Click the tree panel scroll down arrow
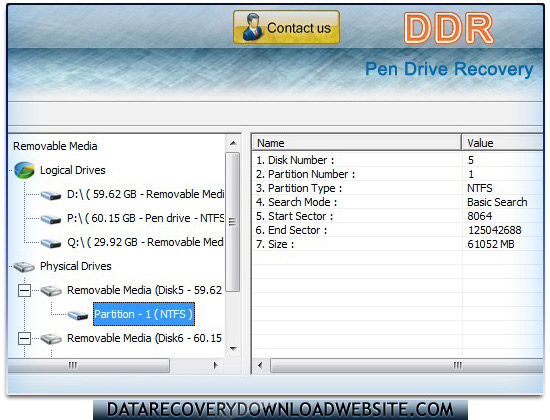The height and width of the screenshot is (420, 550). click(x=233, y=349)
